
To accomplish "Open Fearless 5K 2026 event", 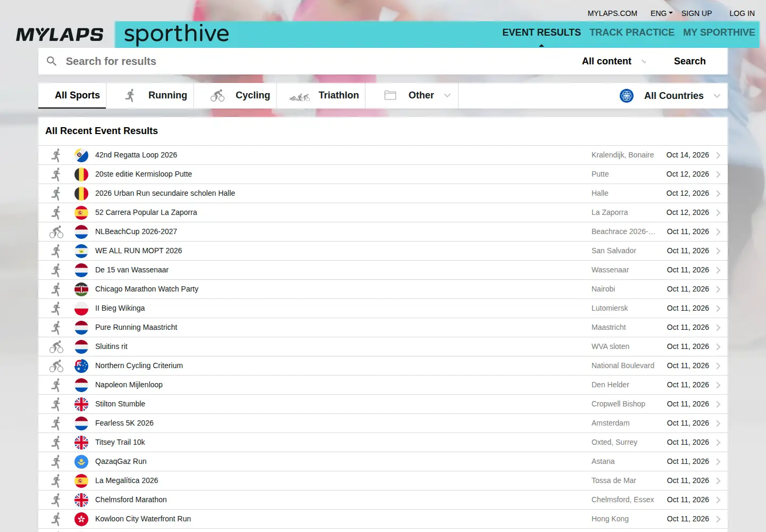I will (x=383, y=423).
